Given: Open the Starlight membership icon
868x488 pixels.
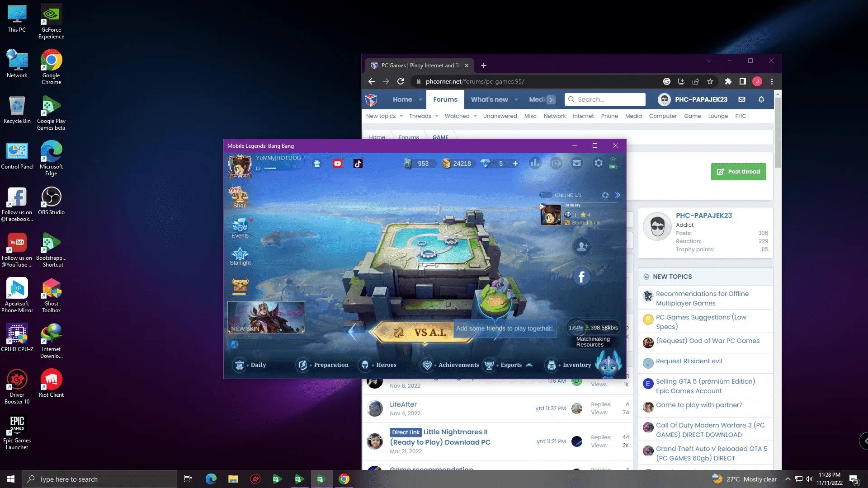Looking at the screenshot, I should pyautogui.click(x=240, y=256).
